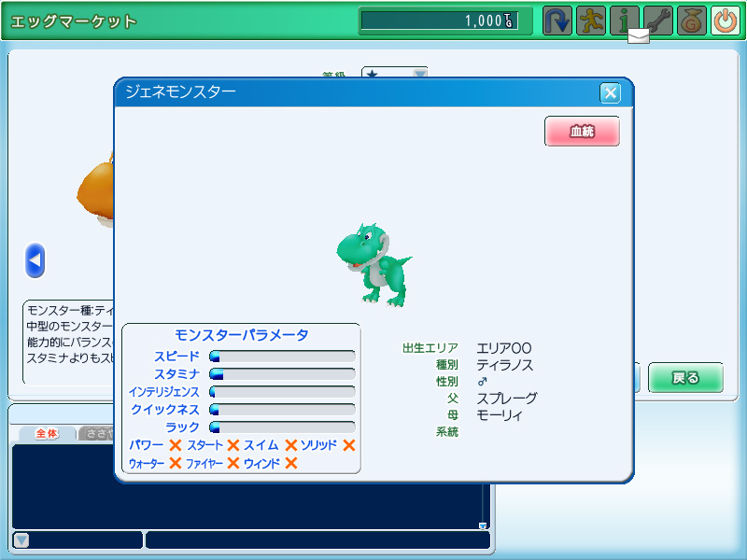Screen dimensions: 747x560
Task: Open the G money bag icon
Action: pos(692,21)
